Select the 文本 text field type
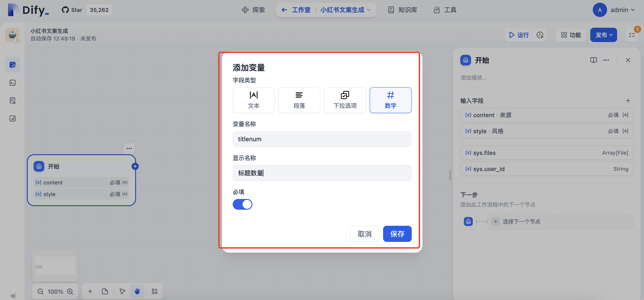Viewport: 644px width, 300px height. tap(254, 100)
